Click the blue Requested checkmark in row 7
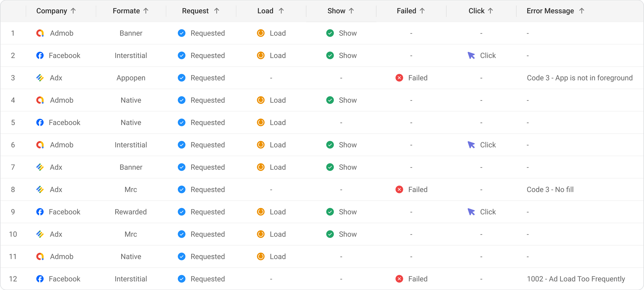644x290 pixels. pos(182,167)
